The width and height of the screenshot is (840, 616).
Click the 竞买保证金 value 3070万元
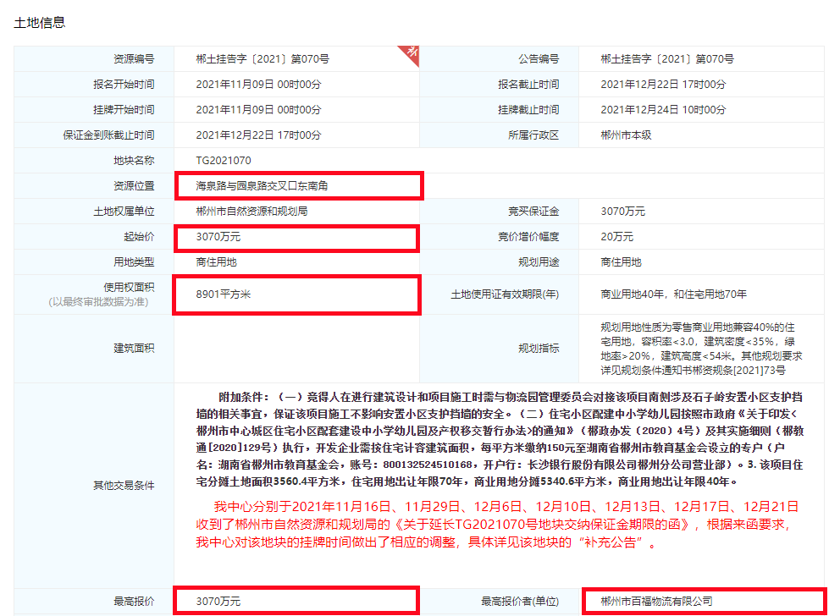coord(622,212)
